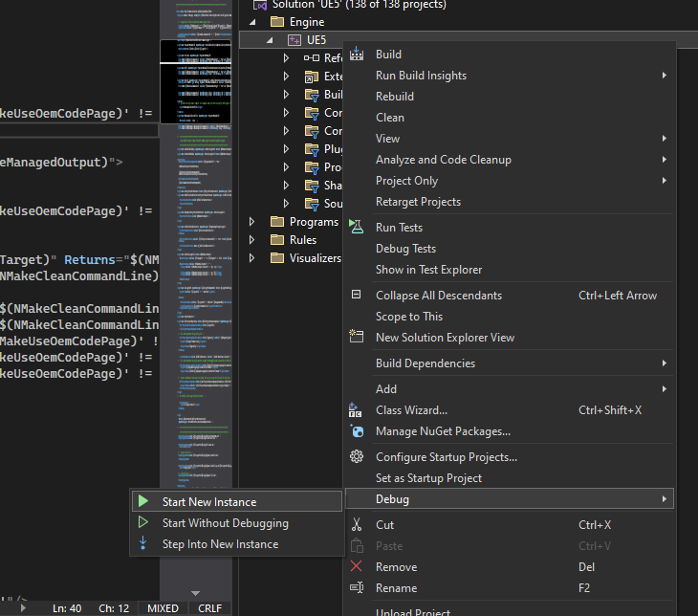Open the Project Only submenu arrow
698x616 pixels.
[665, 181]
